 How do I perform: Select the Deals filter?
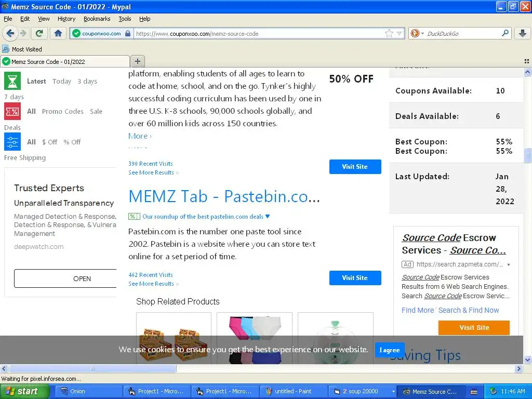pyautogui.click(x=12, y=127)
